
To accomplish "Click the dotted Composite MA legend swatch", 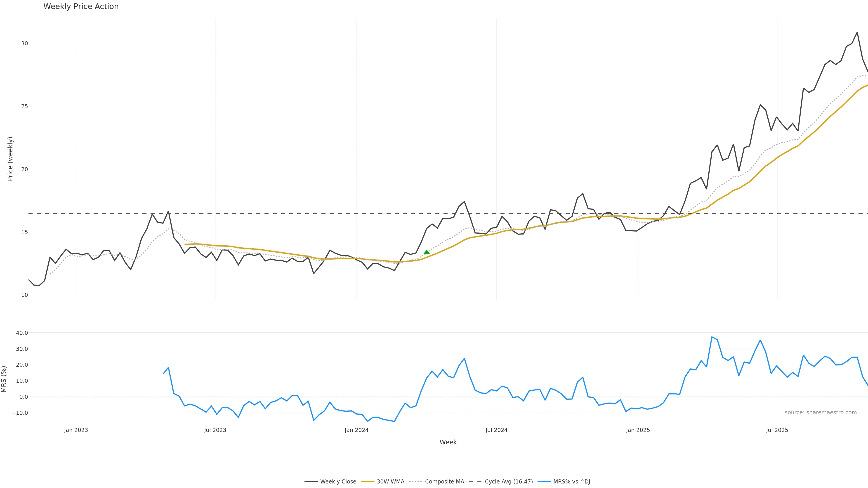I will (416, 482).
